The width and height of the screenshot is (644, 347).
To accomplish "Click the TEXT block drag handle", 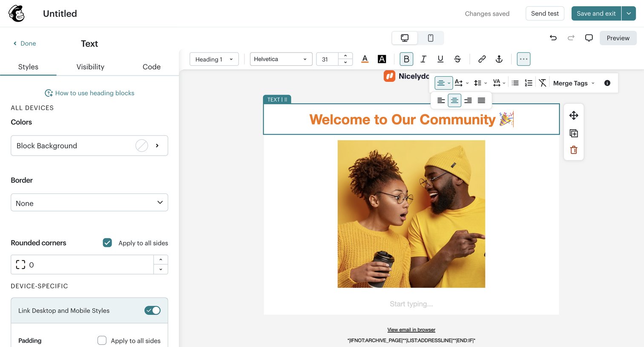I will pos(286,99).
